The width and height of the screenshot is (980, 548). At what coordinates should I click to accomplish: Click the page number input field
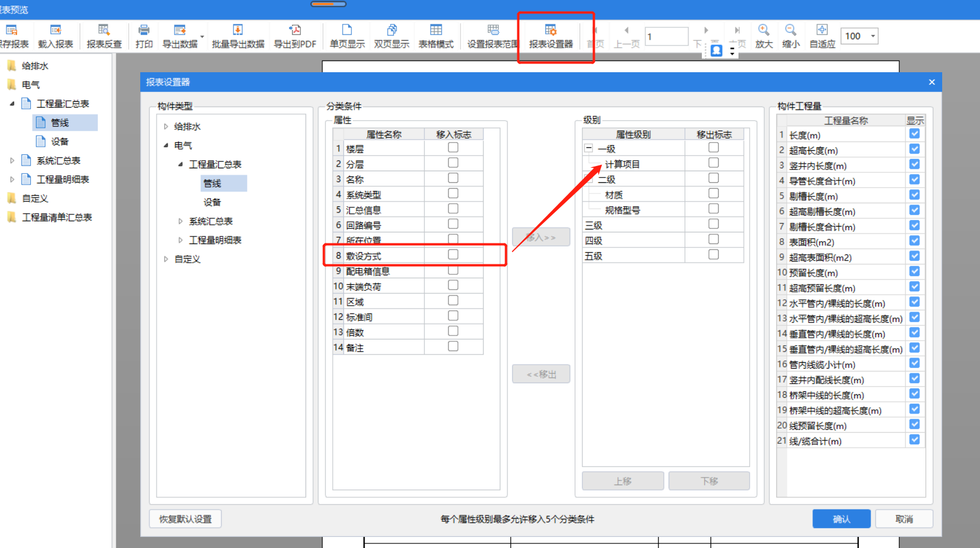[x=667, y=36]
